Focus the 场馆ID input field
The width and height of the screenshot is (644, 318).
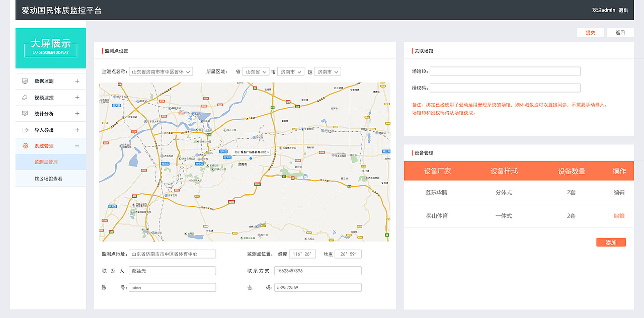[505, 71]
